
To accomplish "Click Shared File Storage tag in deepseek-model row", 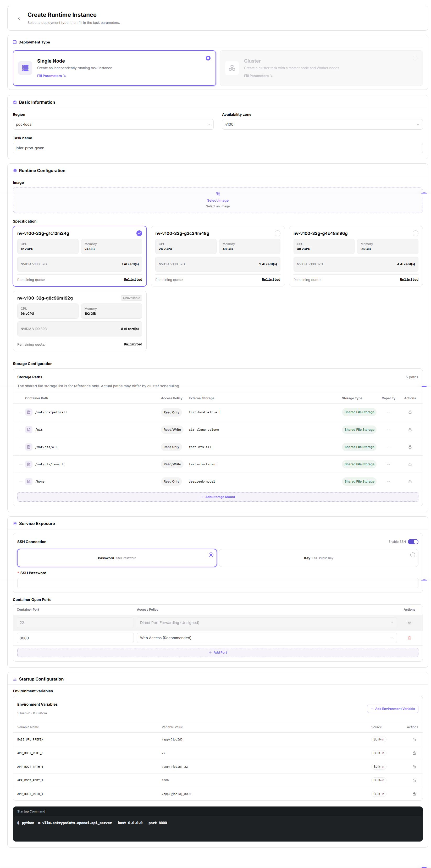I will (x=359, y=482).
